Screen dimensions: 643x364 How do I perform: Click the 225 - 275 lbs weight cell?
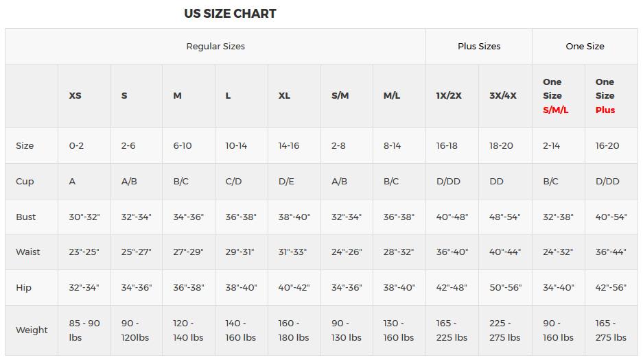(x=504, y=330)
